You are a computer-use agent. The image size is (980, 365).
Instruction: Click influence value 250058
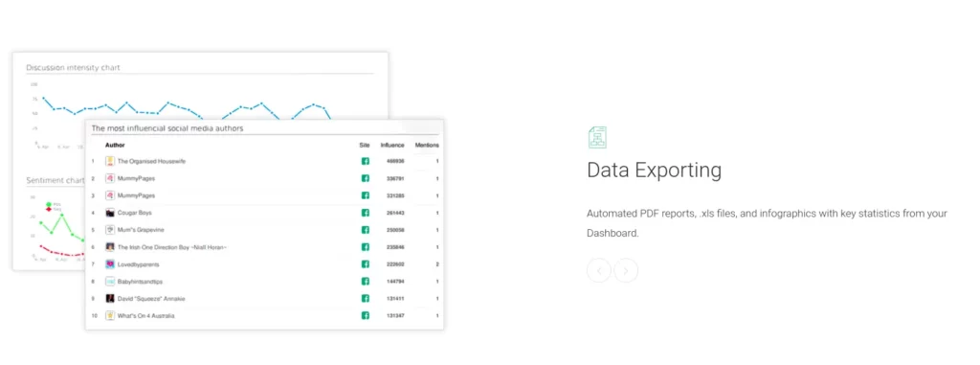(395, 230)
